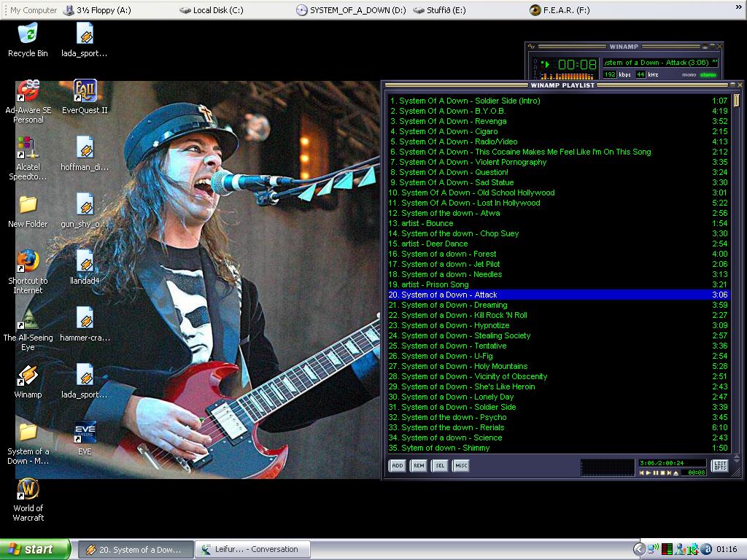Click the Winamp spectrum visualizer bars

coord(568,76)
